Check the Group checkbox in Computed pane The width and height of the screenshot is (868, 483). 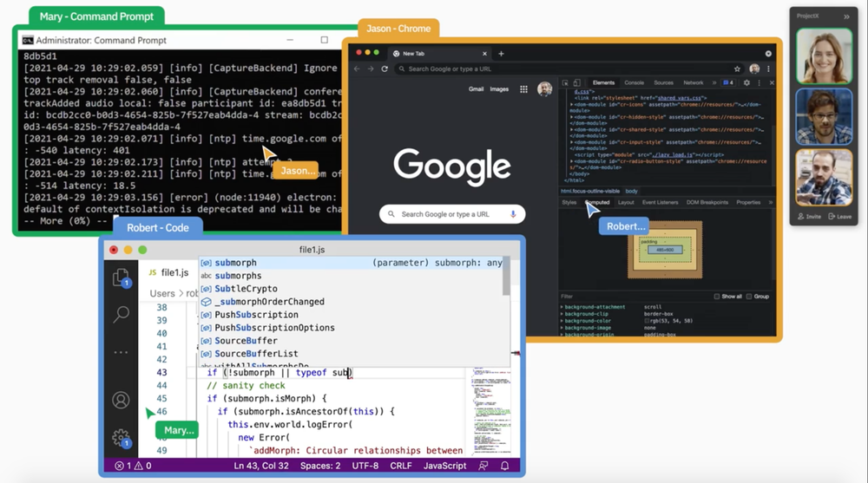pyautogui.click(x=749, y=297)
